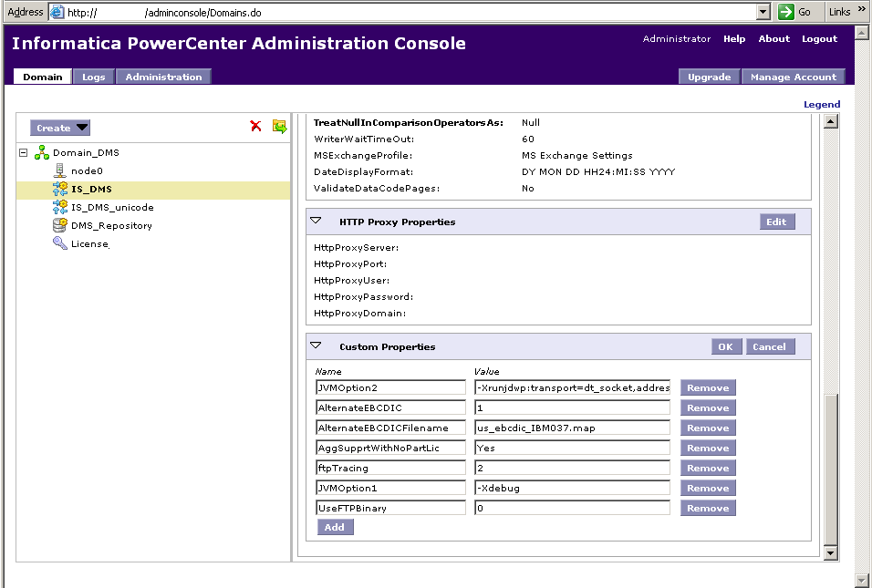
Task: Click the us_ebcdic_IBM037.map value field
Action: click(572, 428)
